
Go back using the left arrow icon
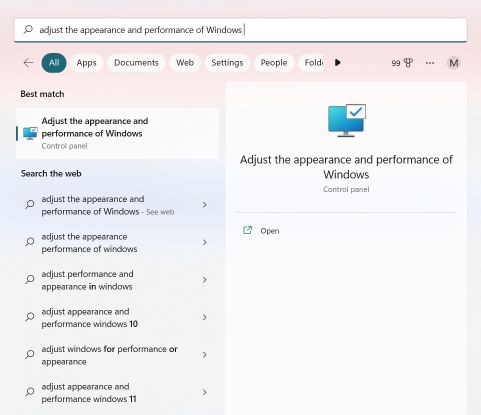[x=29, y=63]
